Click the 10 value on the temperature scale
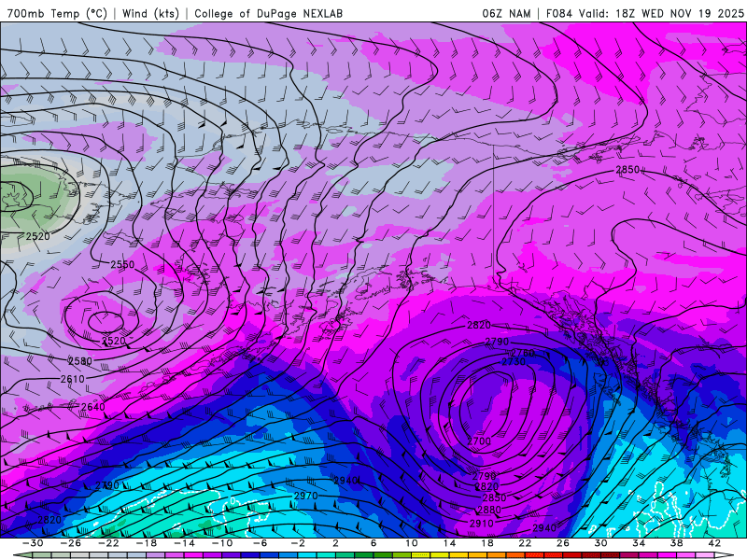 [412, 543]
